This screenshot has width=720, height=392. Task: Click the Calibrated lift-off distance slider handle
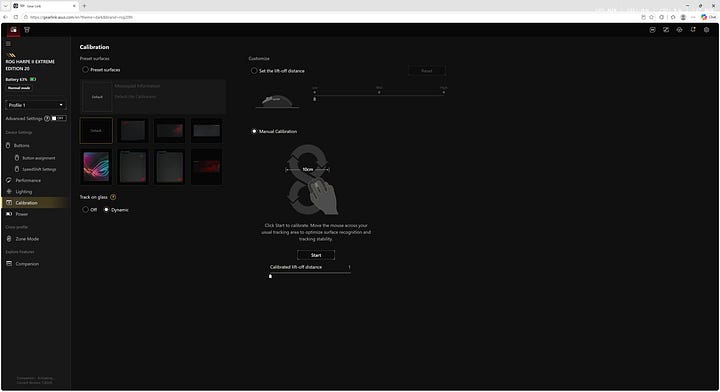pos(270,276)
